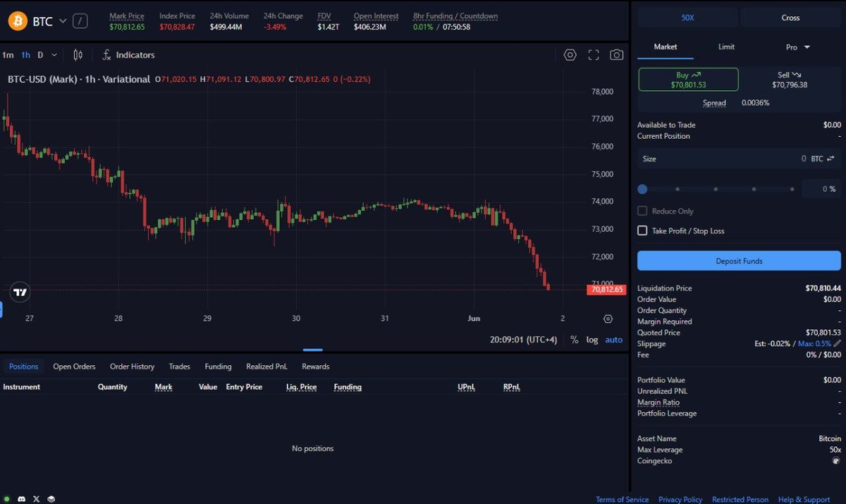Click the 0 % size percentage field
The height and width of the screenshot is (504, 846).
[x=821, y=189]
